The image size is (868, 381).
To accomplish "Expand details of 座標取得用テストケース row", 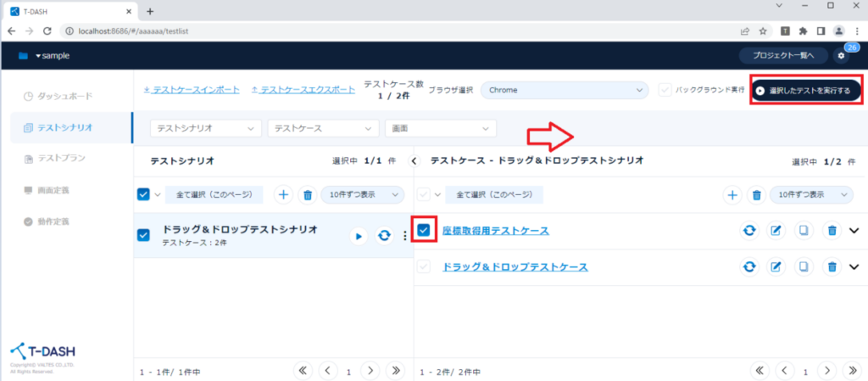I will point(854,231).
